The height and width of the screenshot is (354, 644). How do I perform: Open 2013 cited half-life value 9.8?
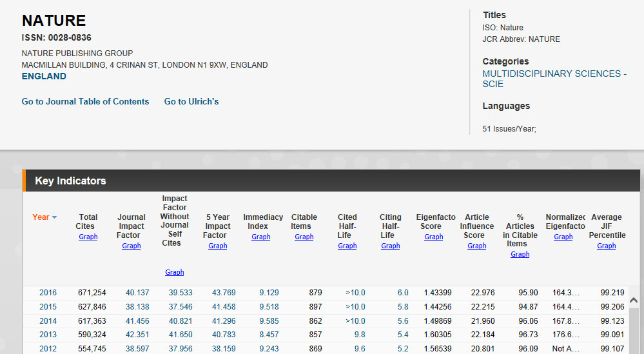pos(360,335)
